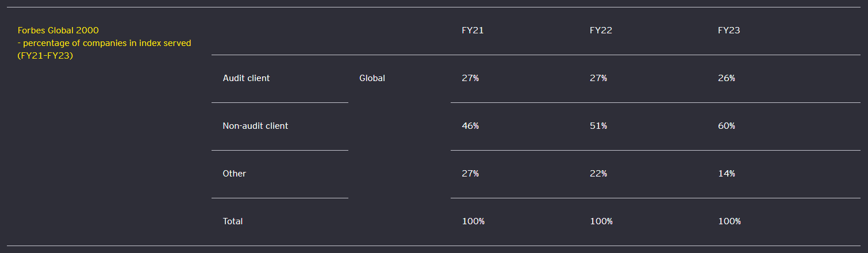
Task: Select Other row FY22 value 22%
Action: pos(598,174)
